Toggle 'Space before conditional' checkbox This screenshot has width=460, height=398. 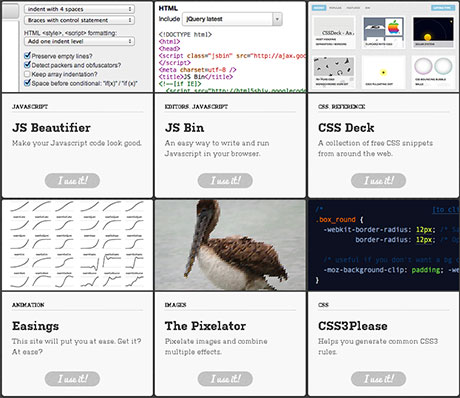[27, 83]
